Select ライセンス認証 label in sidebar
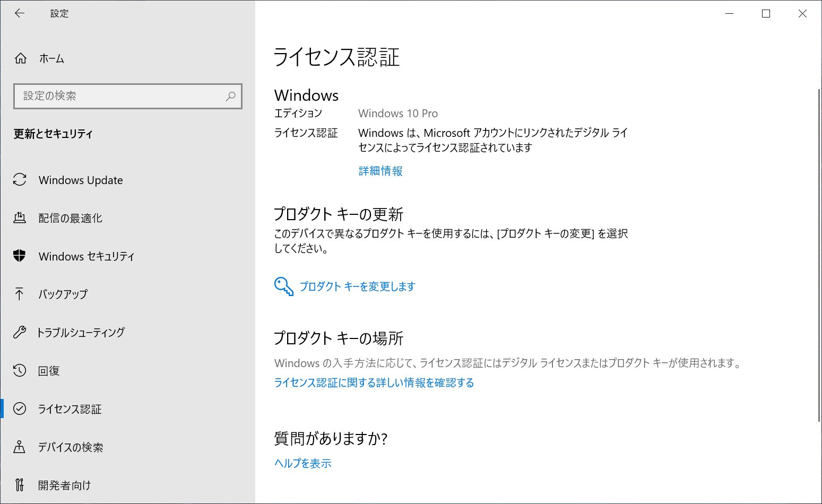822x504 pixels. point(70,409)
